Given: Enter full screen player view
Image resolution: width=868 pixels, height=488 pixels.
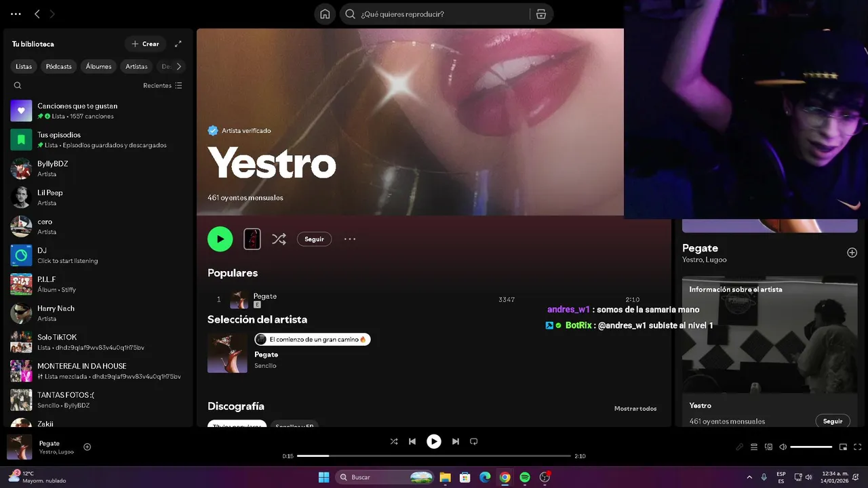Looking at the screenshot, I should [857, 447].
